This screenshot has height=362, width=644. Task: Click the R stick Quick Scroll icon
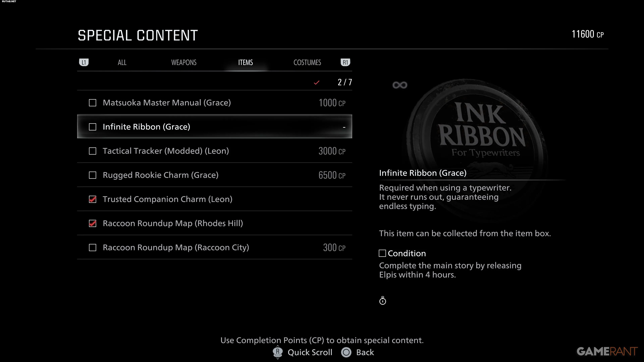tap(278, 352)
